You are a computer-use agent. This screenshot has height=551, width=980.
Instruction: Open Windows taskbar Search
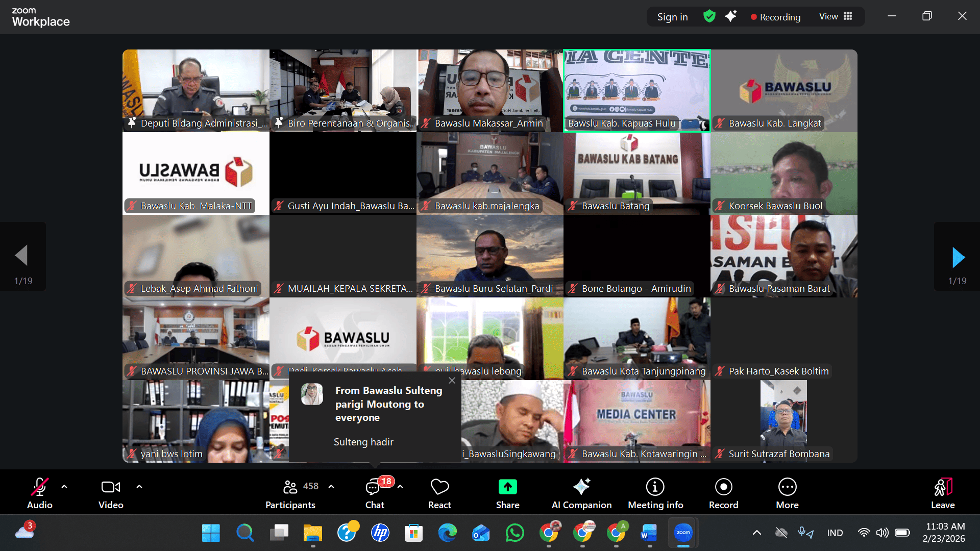click(x=245, y=533)
